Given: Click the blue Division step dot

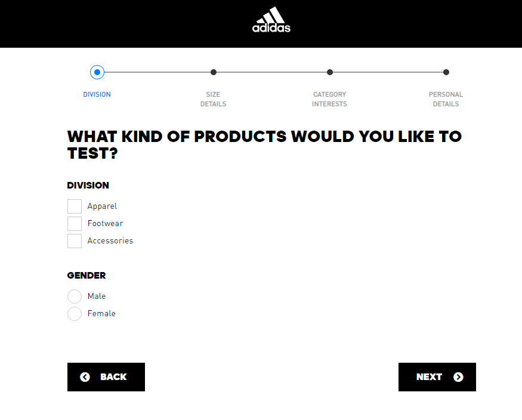Looking at the screenshot, I should 97,72.
